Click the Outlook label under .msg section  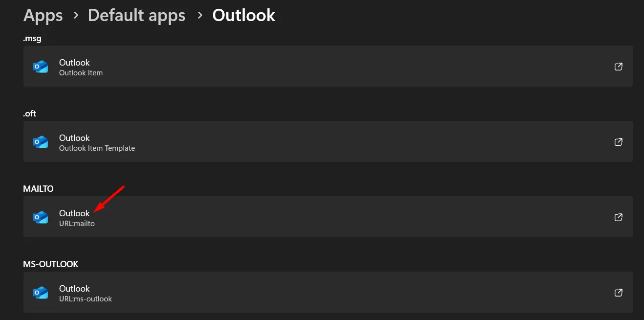(74, 63)
